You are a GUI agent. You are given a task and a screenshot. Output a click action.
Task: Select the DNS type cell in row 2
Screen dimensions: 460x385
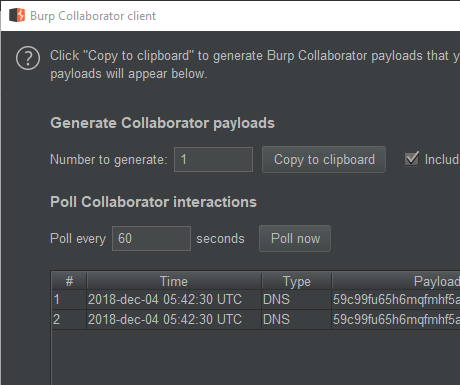tap(296, 319)
